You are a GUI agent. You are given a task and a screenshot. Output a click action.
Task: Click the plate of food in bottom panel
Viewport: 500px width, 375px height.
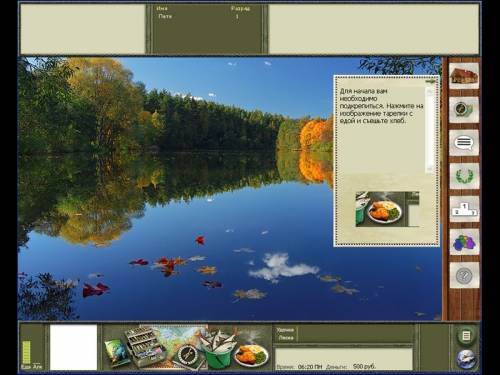tap(251, 355)
